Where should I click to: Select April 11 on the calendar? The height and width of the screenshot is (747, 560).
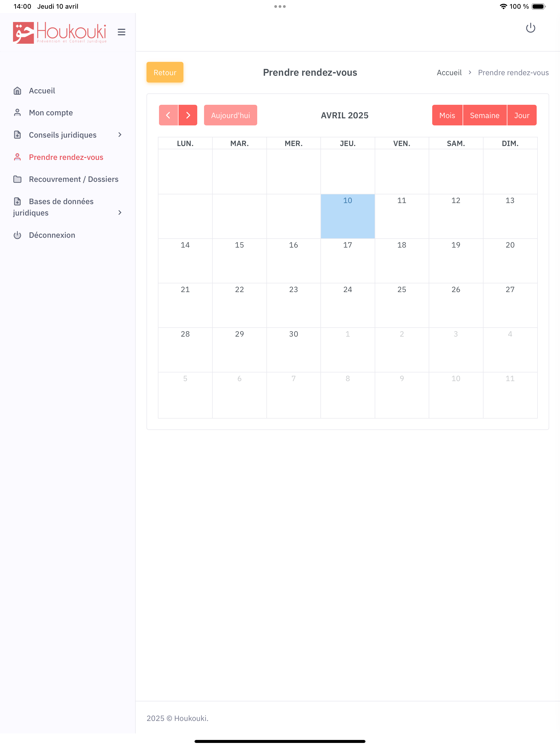(402, 216)
